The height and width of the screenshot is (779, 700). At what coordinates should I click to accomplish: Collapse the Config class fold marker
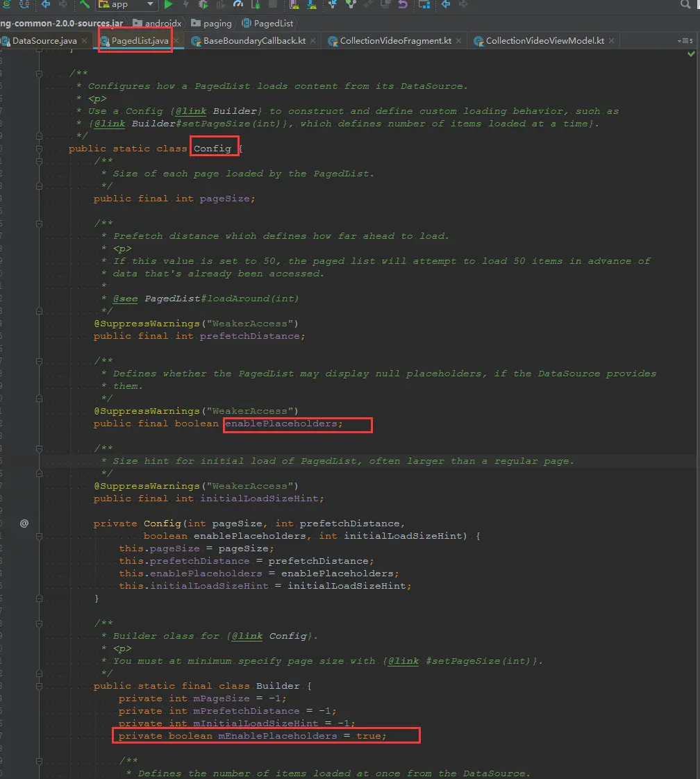click(40, 149)
